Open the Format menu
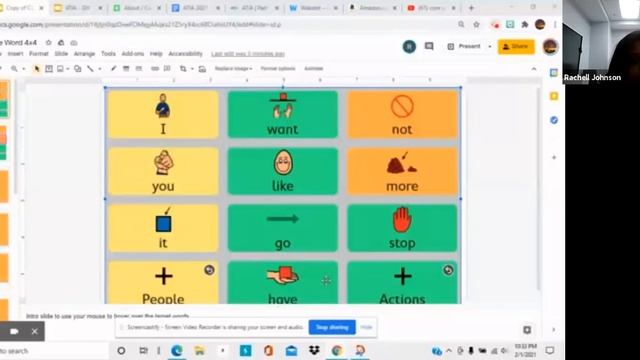Viewport: 640px width, 360px height. [x=39, y=54]
